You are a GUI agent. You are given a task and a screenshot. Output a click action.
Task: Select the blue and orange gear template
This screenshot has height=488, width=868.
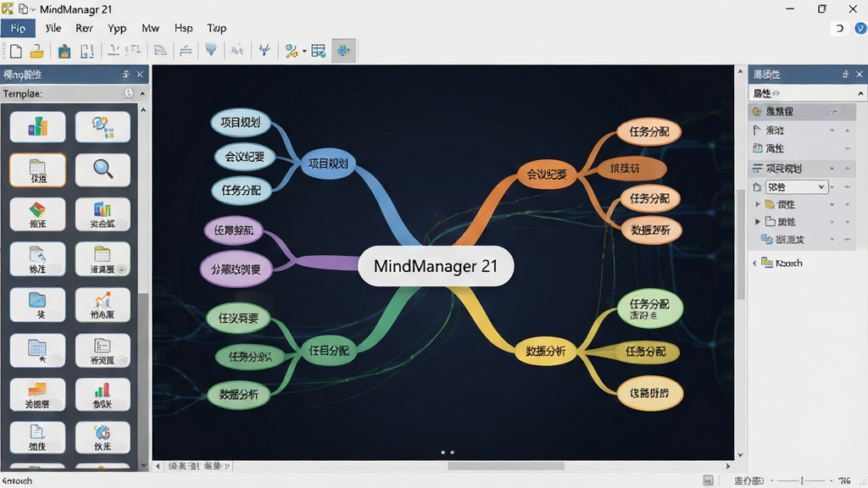point(103,437)
